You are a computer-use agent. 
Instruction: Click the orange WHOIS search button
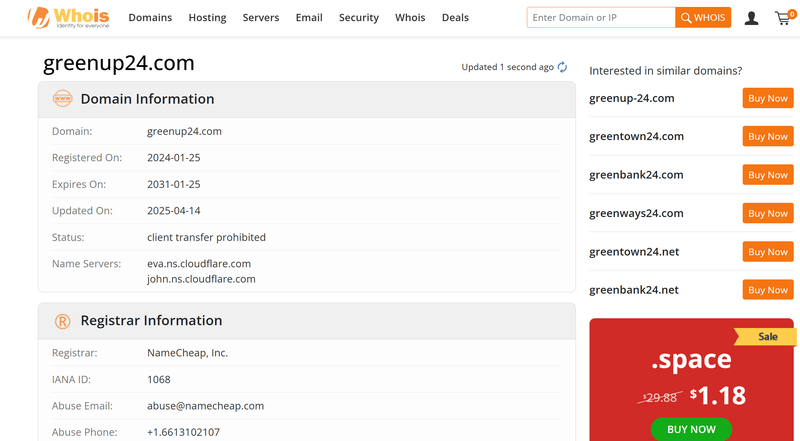(703, 17)
